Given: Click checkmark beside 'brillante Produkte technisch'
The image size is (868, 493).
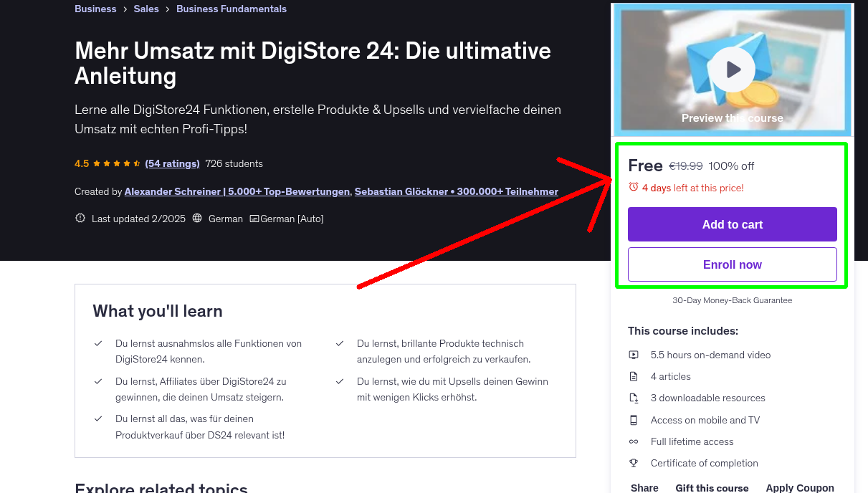Looking at the screenshot, I should point(340,344).
